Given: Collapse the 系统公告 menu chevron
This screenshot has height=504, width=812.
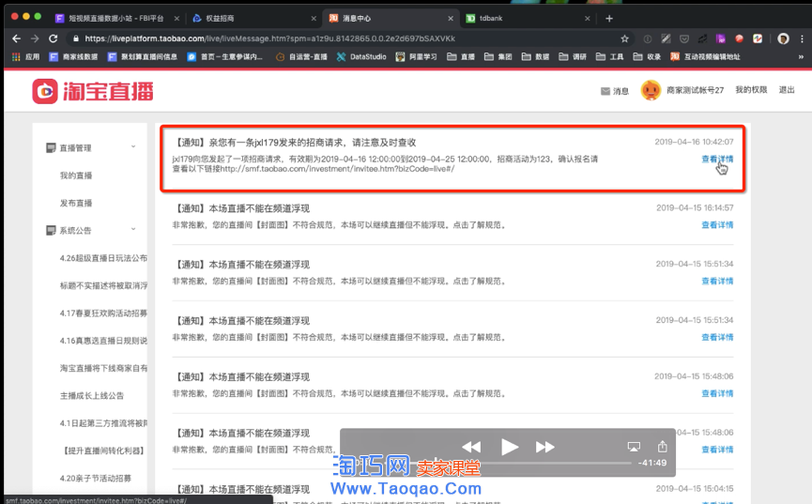Looking at the screenshot, I should click(x=133, y=229).
